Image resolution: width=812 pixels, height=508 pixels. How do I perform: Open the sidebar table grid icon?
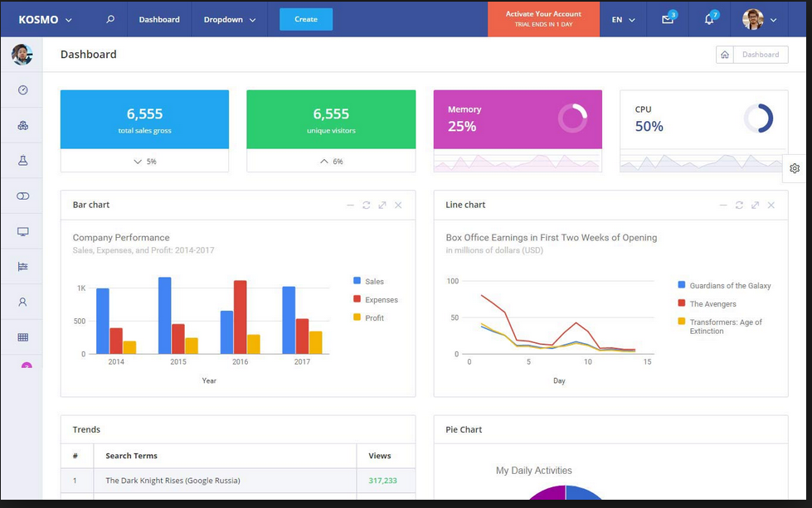point(22,337)
